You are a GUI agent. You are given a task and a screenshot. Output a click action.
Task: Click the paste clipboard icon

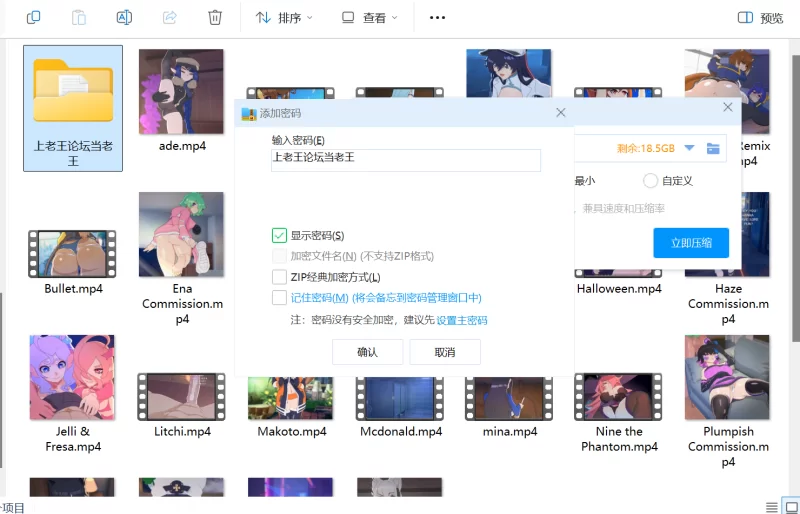tap(79, 17)
